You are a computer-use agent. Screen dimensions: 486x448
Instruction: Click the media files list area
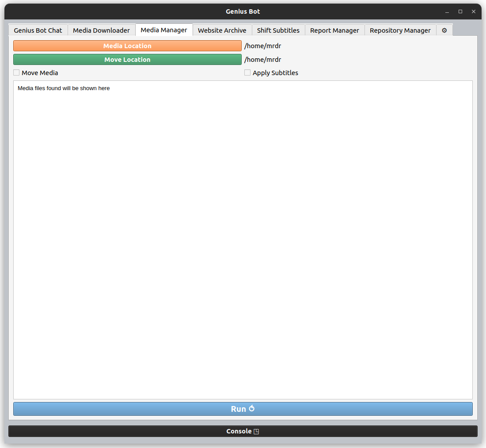pyautogui.click(x=243, y=240)
